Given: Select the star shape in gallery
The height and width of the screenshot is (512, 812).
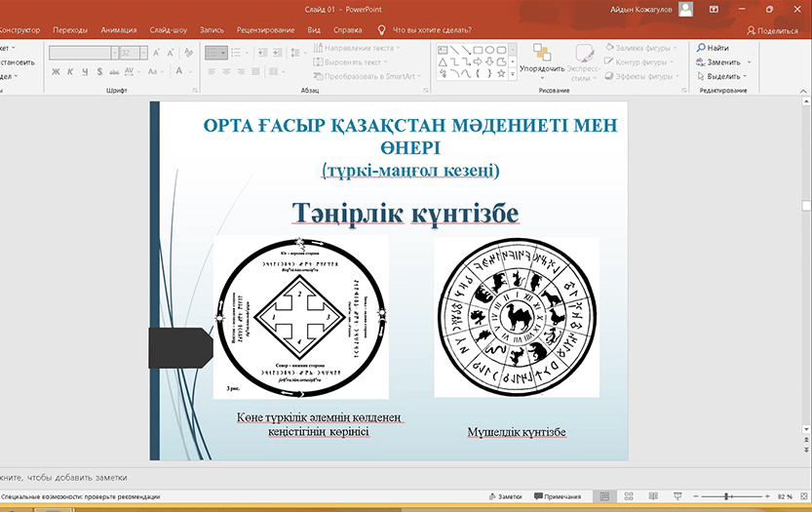Looking at the screenshot, I should point(503,71).
